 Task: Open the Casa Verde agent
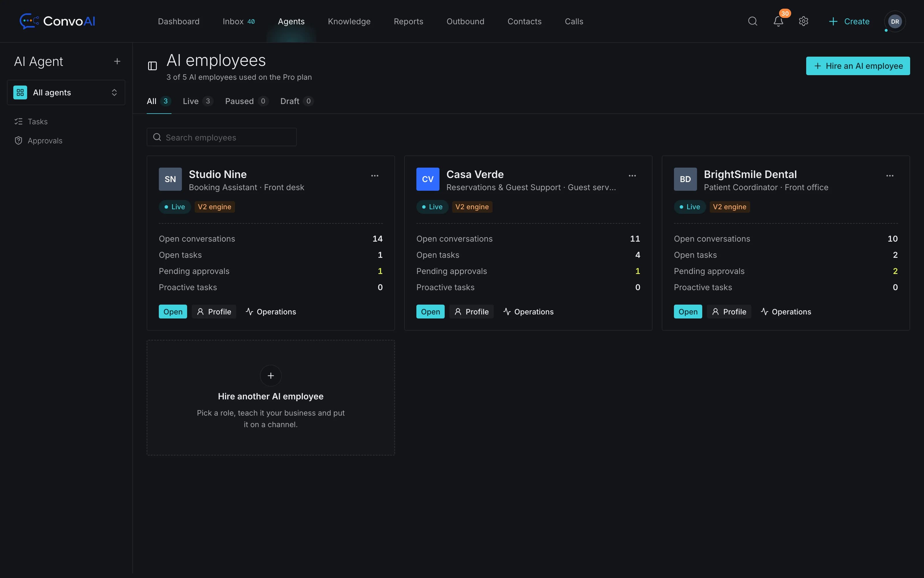430,312
